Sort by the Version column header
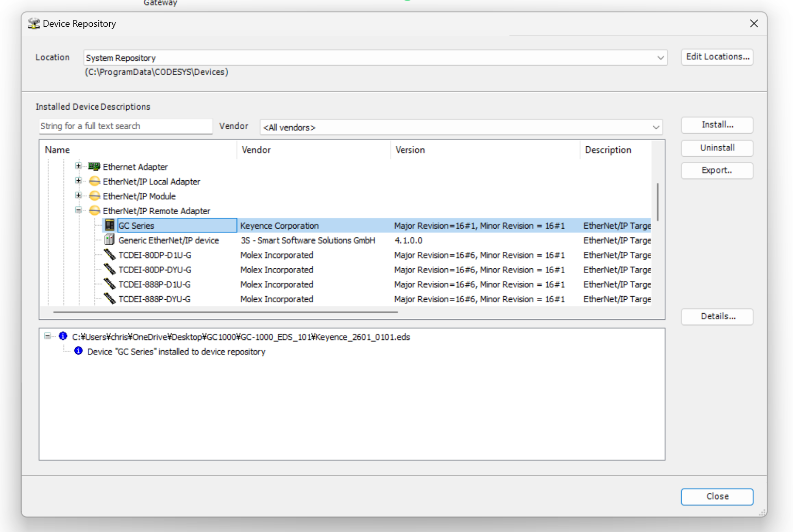793x532 pixels. pyautogui.click(x=485, y=150)
